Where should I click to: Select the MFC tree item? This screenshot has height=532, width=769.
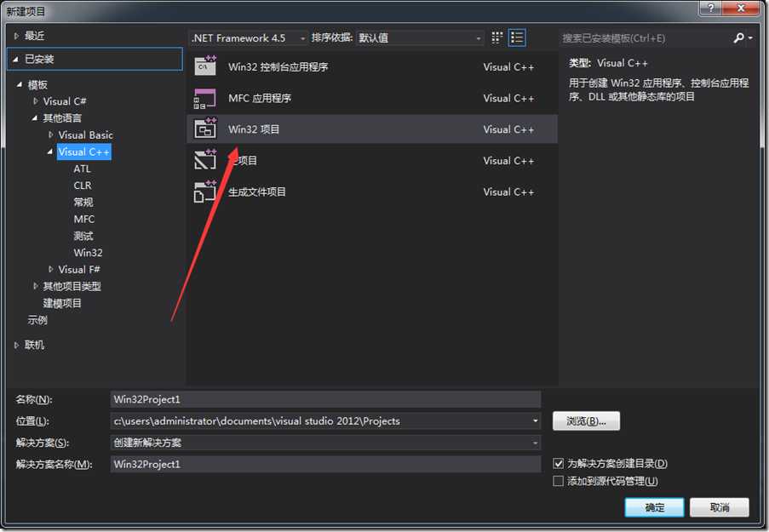[x=83, y=219]
